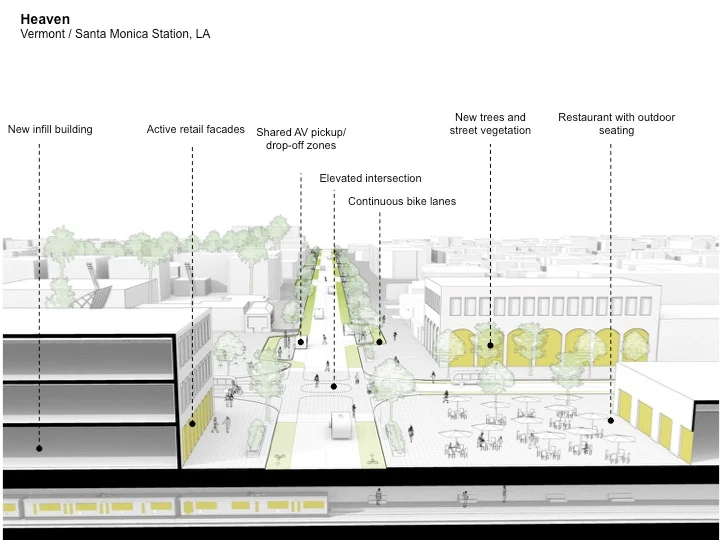Select the "Elevated intersection" label
This screenshot has width=720, height=540.
coord(370,178)
